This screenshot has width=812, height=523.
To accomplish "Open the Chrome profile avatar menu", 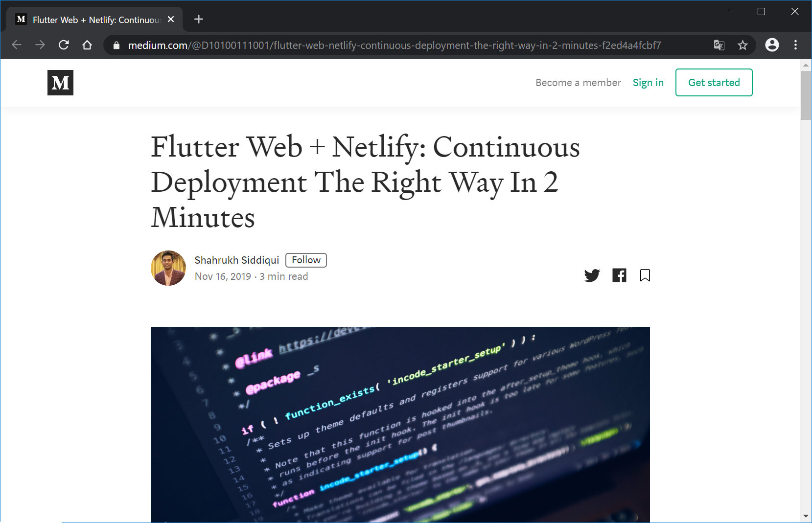I will pyautogui.click(x=772, y=45).
